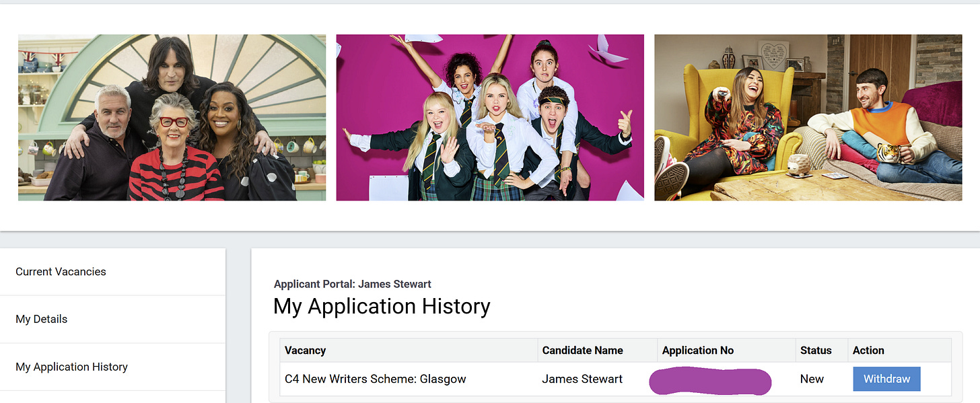Click the baking show cast banner image
980x403 pixels.
click(x=172, y=118)
